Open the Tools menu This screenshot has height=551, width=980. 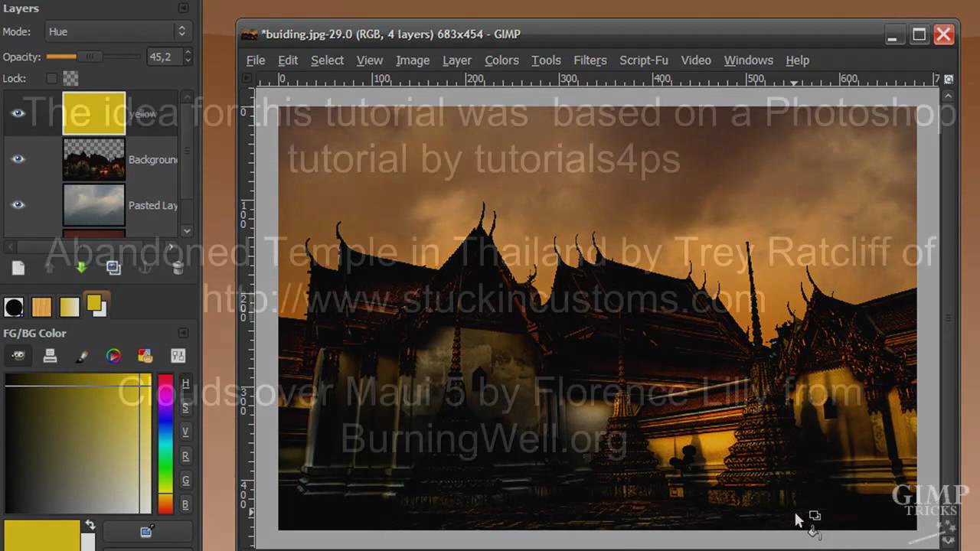pyautogui.click(x=546, y=60)
